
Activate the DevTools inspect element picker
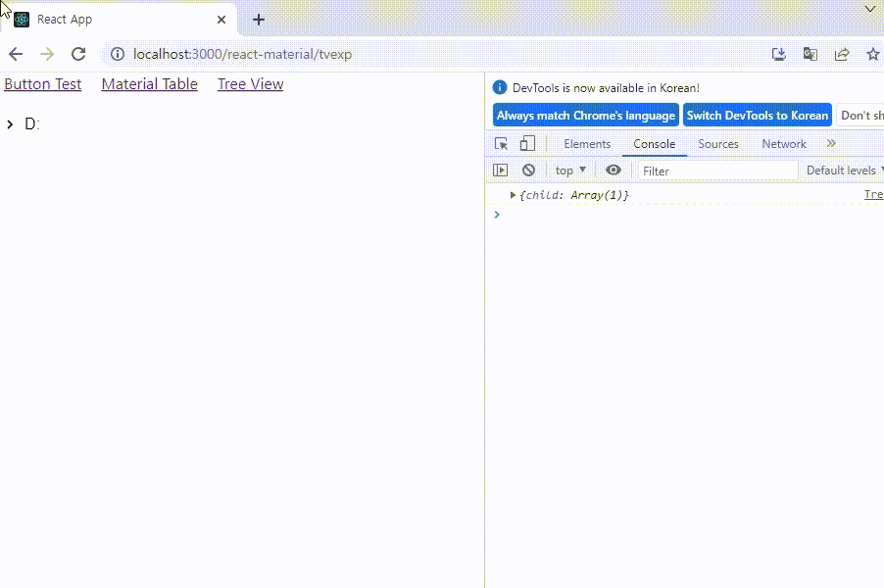click(501, 144)
